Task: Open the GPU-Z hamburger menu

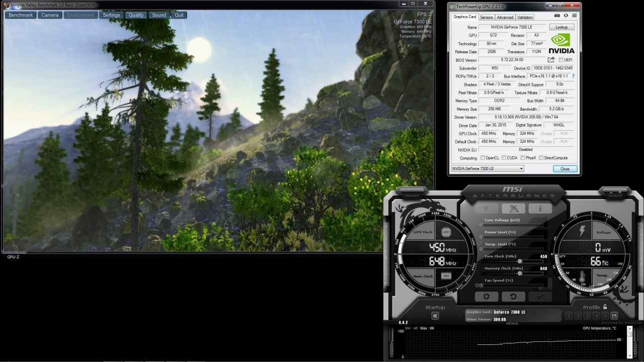Action: click(574, 16)
